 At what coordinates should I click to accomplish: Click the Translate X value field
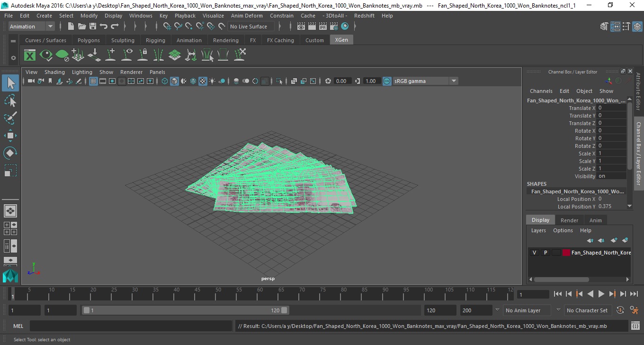(612, 108)
